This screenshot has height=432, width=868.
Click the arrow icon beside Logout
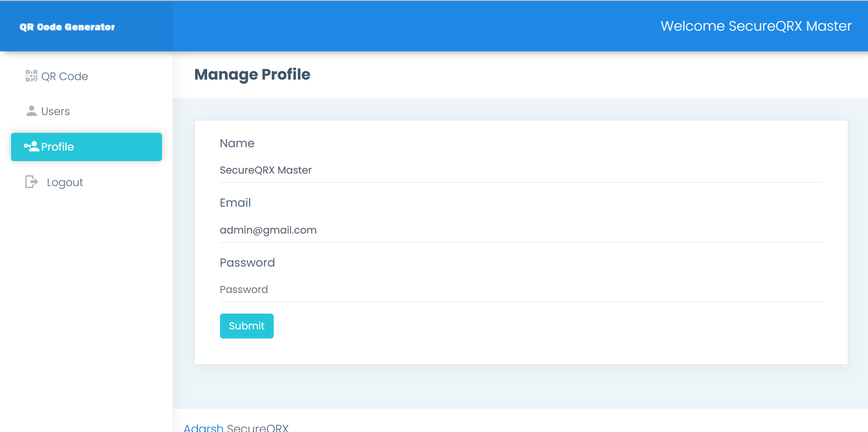coord(31,182)
